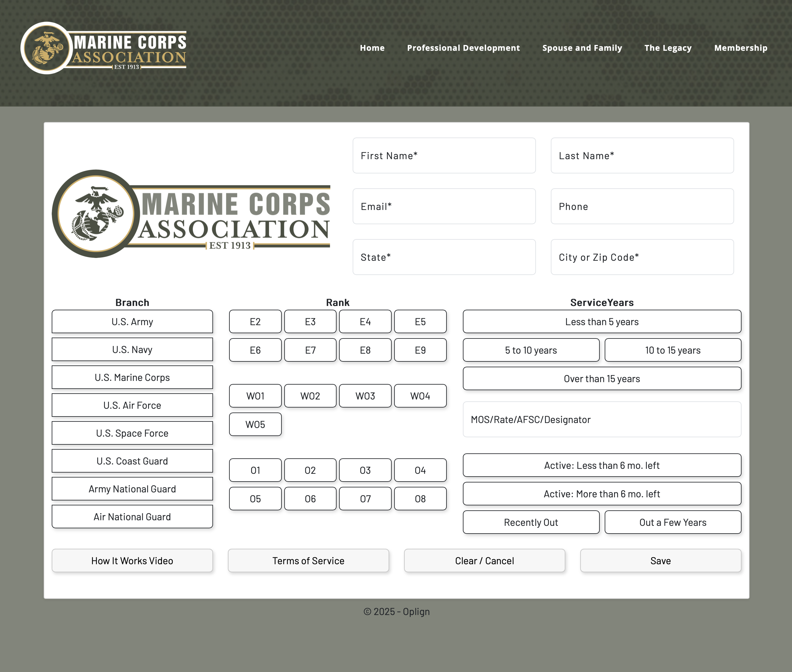Select U.S. Coast Guard branch
The image size is (792, 672).
132,461
